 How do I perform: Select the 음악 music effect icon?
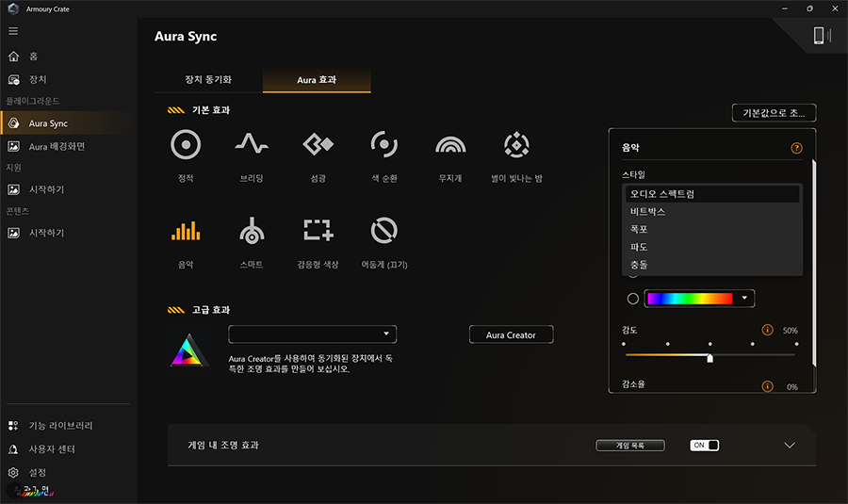pos(186,231)
